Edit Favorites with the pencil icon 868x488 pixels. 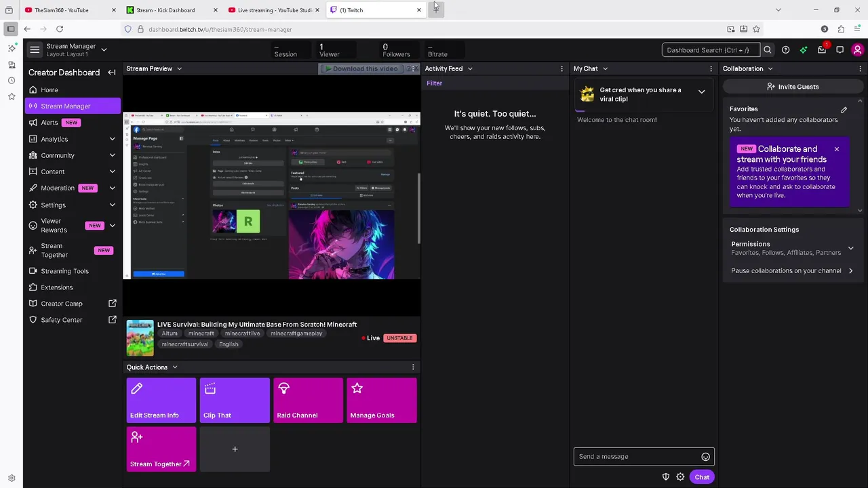click(x=844, y=109)
